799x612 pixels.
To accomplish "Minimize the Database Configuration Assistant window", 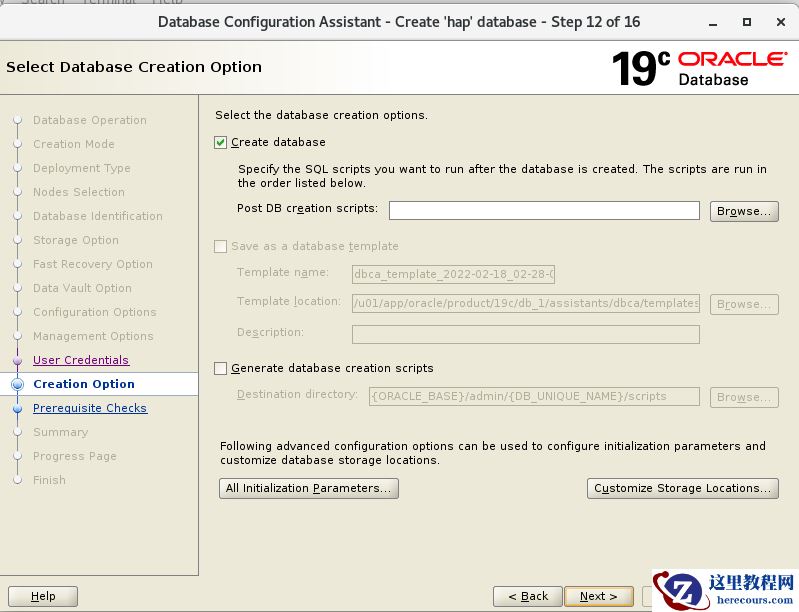I will (x=713, y=22).
